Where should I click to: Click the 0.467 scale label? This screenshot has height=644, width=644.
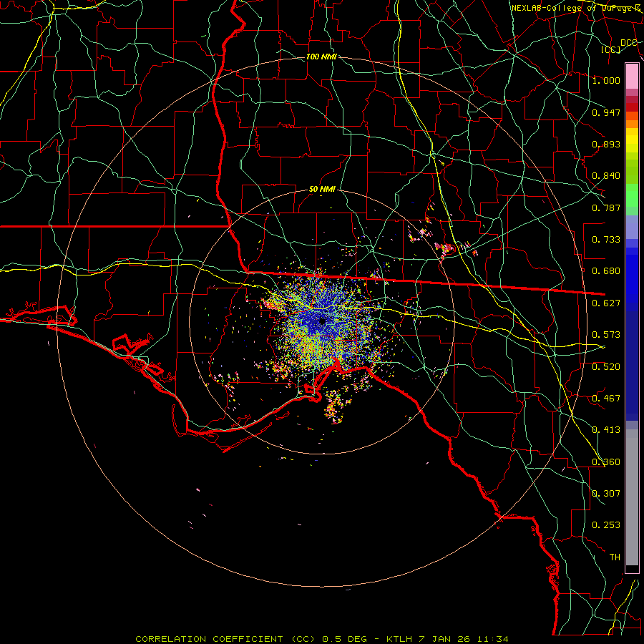(x=606, y=399)
